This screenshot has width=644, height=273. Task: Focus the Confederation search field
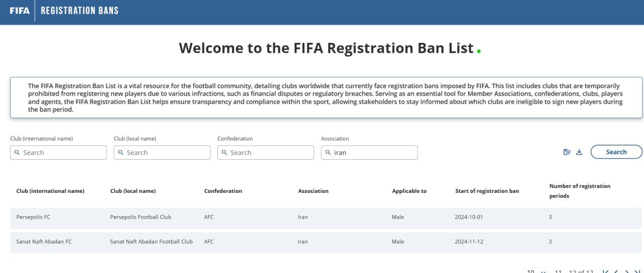point(270,153)
